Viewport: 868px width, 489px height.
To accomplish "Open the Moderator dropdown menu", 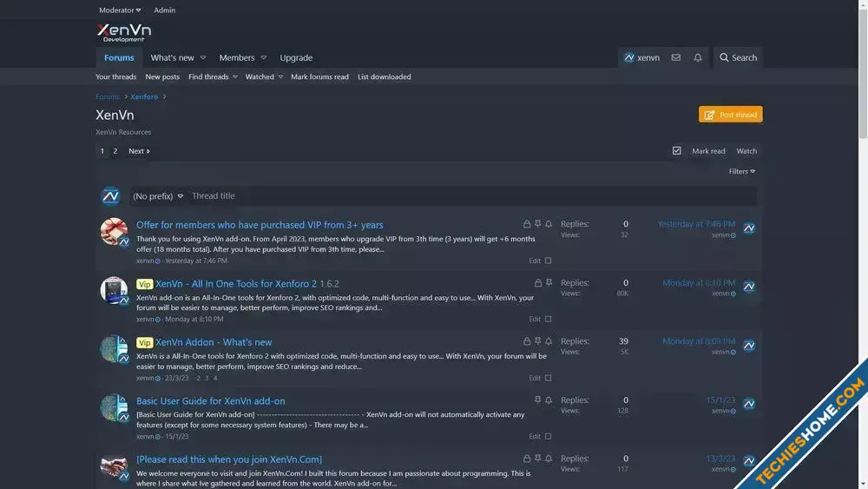I will (x=120, y=10).
